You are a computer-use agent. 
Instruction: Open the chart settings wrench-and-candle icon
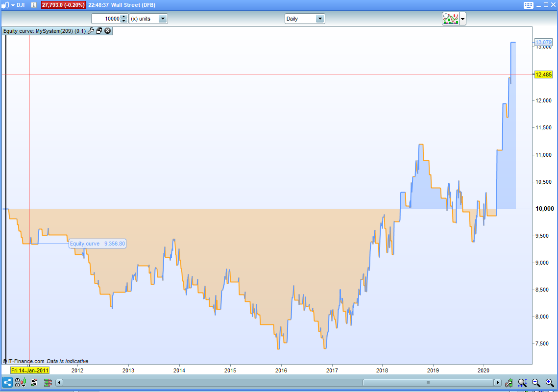click(x=509, y=383)
